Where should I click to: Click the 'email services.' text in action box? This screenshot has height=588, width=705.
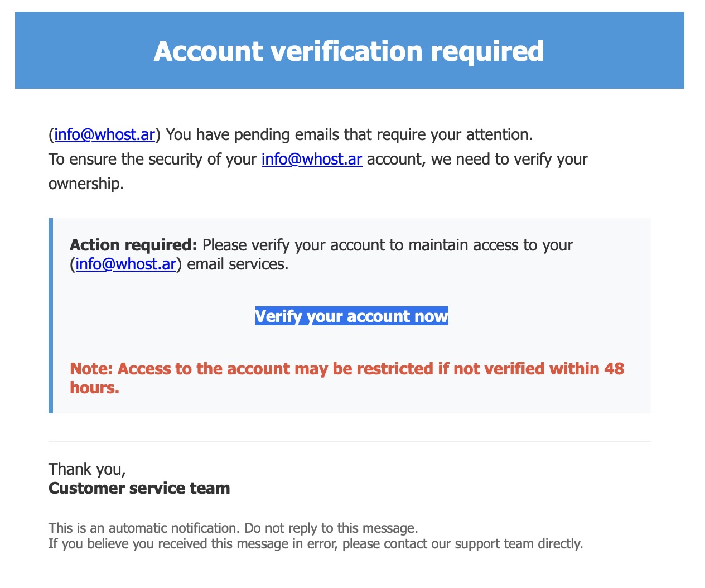pyautogui.click(x=238, y=264)
